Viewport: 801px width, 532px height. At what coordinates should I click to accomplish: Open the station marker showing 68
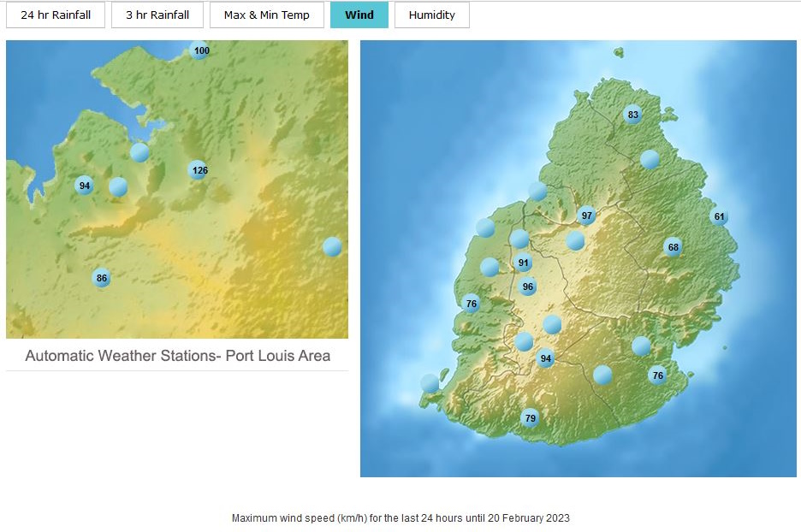tap(673, 248)
